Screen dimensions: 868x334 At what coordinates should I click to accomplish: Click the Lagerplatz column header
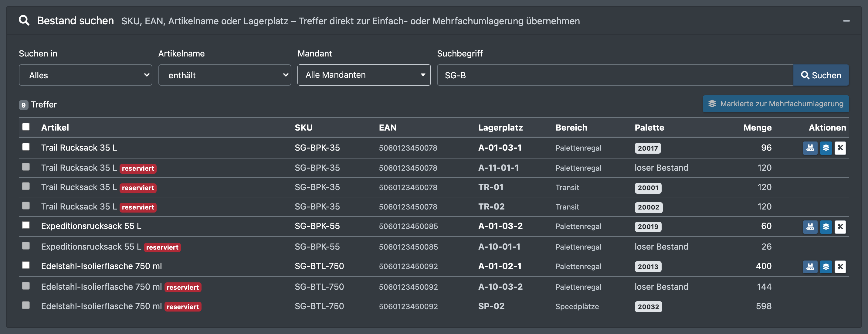point(500,128)
